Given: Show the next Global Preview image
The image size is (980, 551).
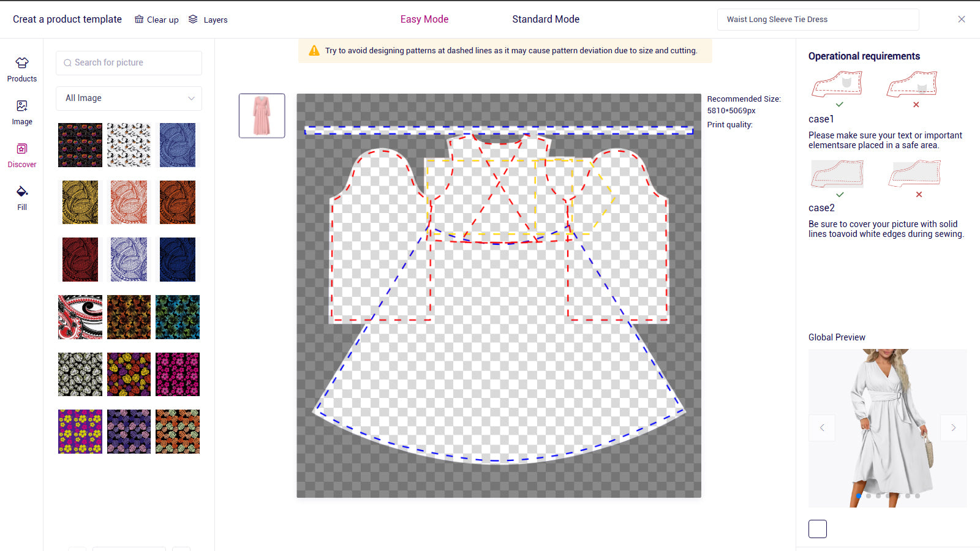Looking at the screenshot, I should [953, 427].
